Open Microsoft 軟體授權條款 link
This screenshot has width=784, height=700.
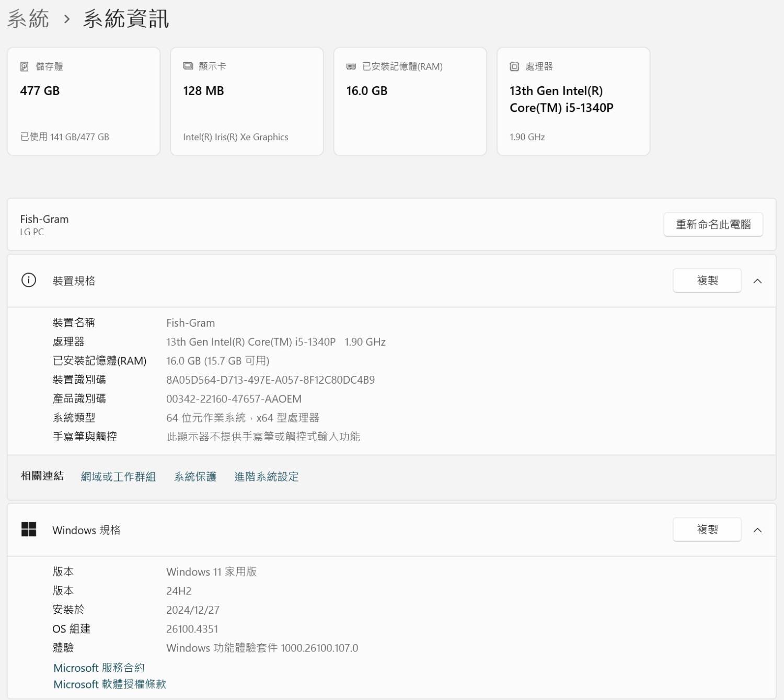[110, 684]
